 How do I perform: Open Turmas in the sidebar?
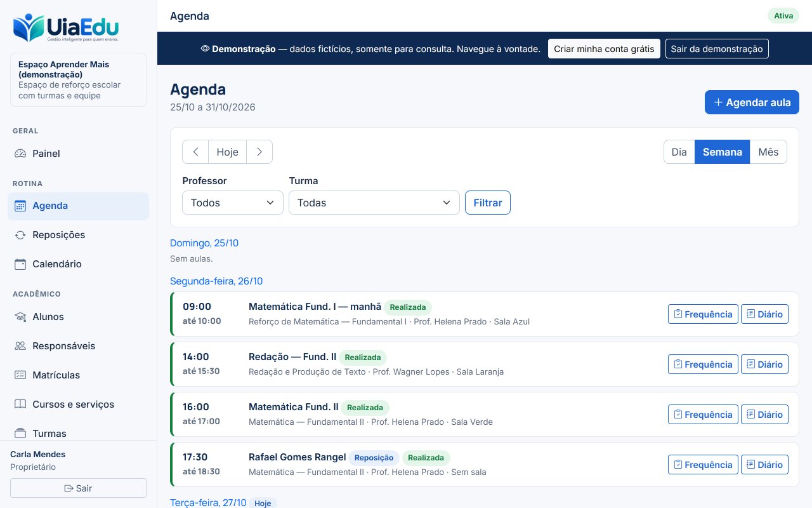click(78, 433)
